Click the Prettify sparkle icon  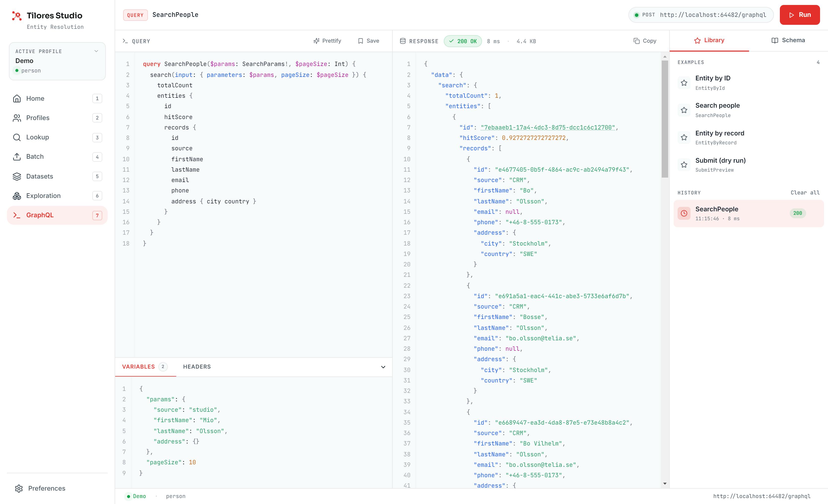tap(316, 41)
